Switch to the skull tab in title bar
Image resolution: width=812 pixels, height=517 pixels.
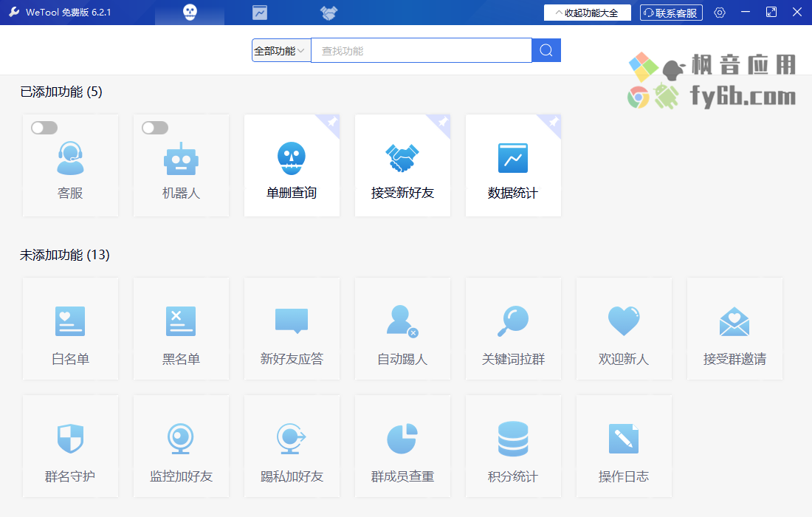(190, 13)
